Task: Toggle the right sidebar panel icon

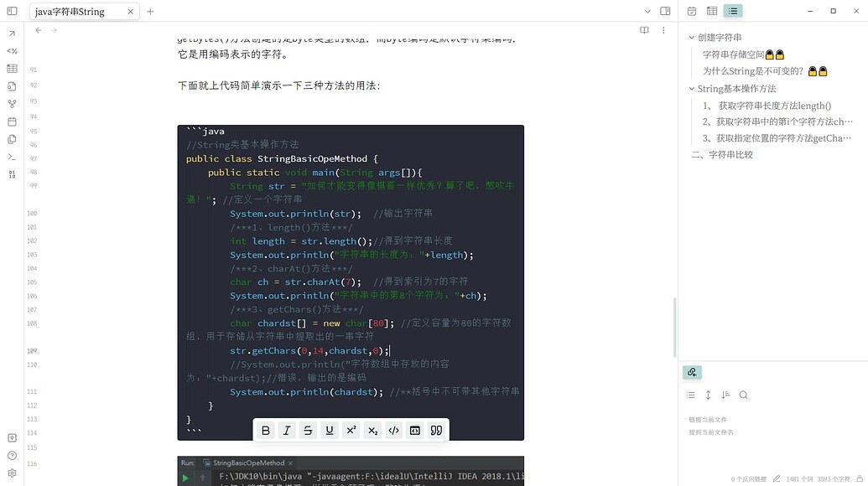Action: pos(665,11)
